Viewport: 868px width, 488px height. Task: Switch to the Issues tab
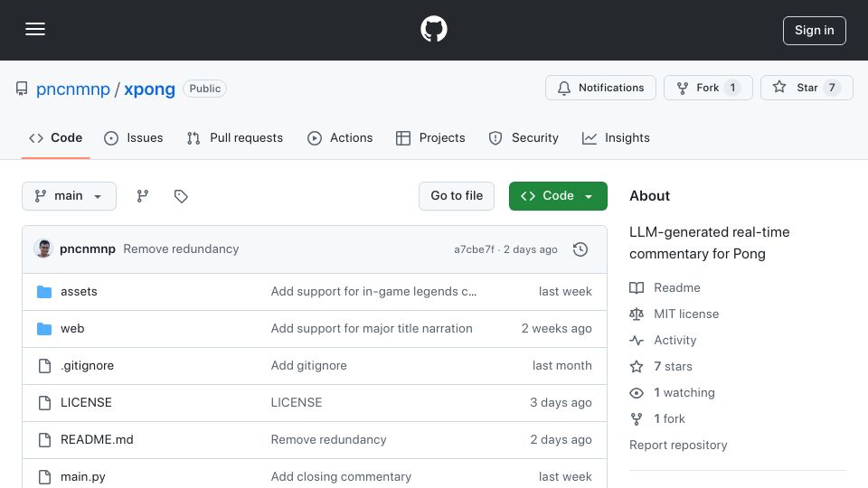coord(134,137)
